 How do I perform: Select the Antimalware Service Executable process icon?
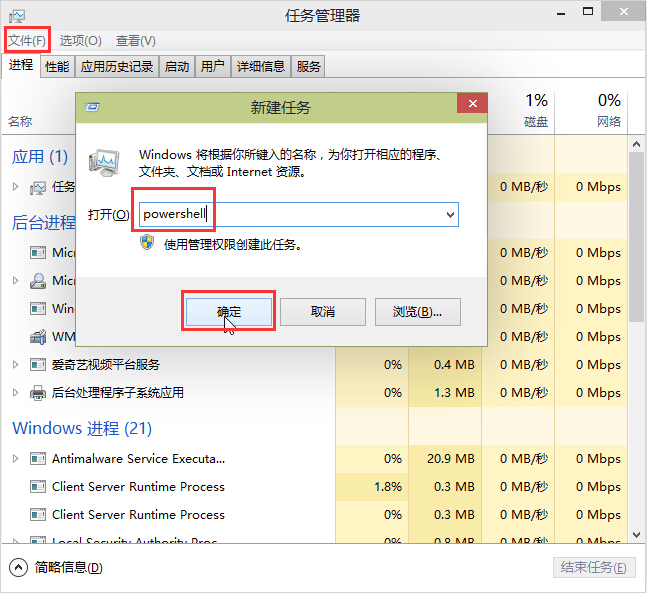click(x=38, y=459)
